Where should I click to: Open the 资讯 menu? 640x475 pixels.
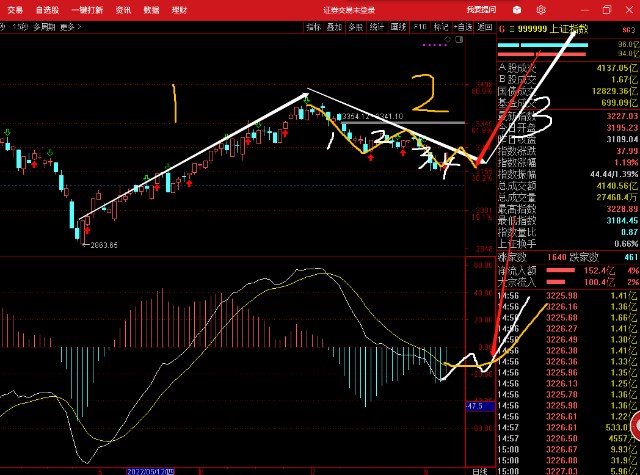(x=123, y=10)
